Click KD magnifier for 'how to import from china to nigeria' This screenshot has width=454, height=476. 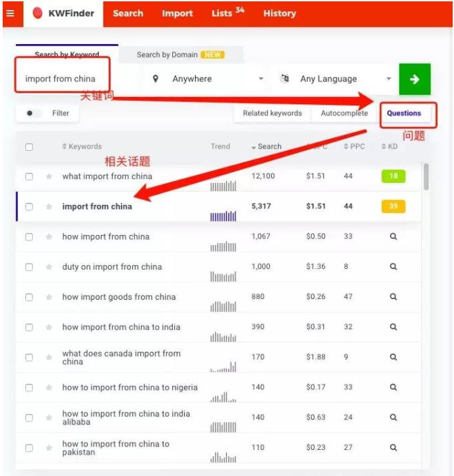coord(393,387)
